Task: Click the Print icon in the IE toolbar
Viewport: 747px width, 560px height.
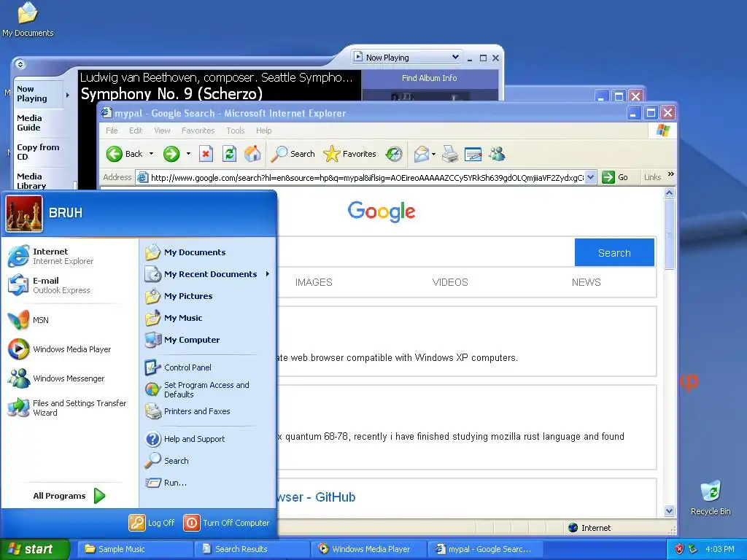Action: (x=449, y=154)
